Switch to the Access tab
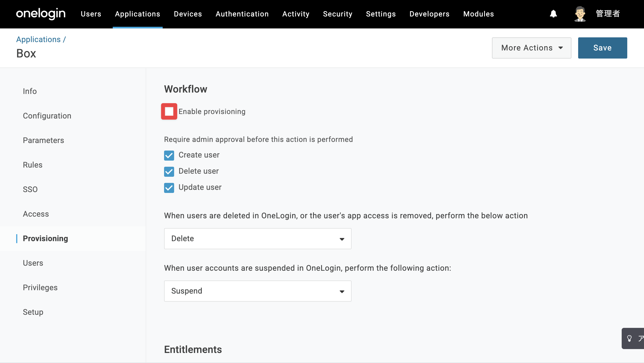 (36, 214)
